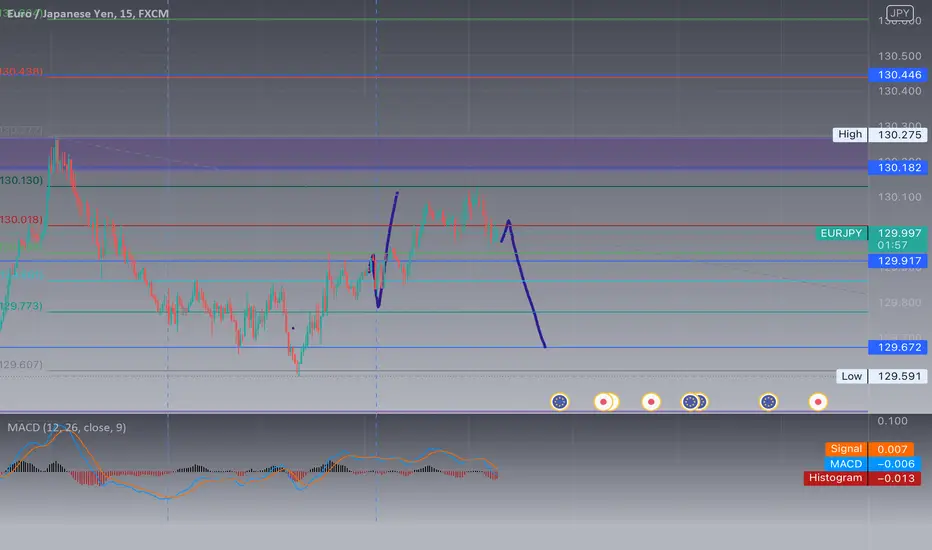Click the 0.100 MACD scale value
Screen dimensions: 932x550
(x=892, y=421)
